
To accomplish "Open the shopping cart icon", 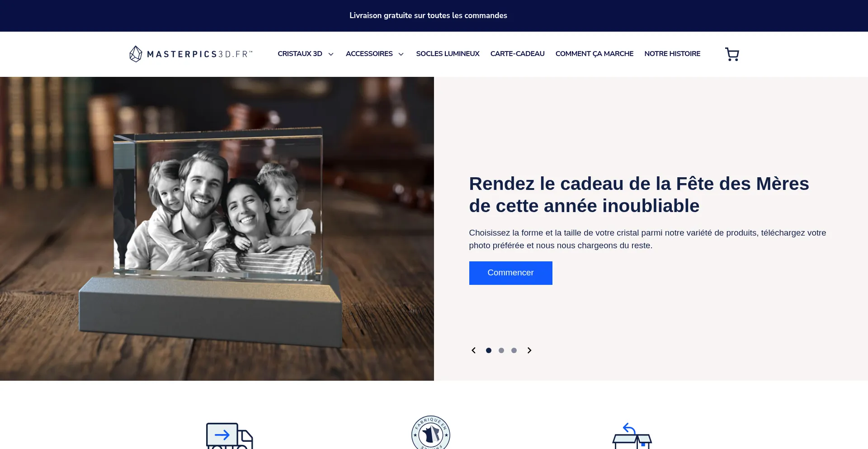I will tap(732, 54).
